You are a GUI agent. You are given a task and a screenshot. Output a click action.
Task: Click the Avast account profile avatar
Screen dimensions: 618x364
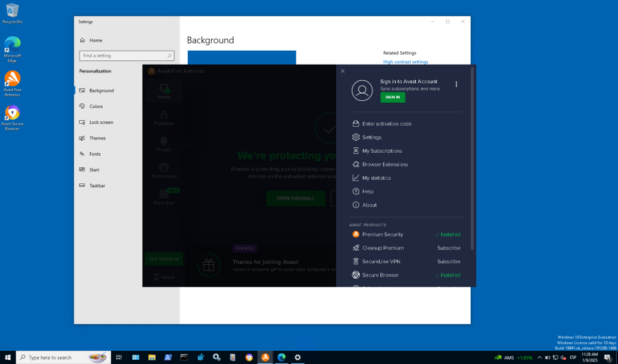362,91
